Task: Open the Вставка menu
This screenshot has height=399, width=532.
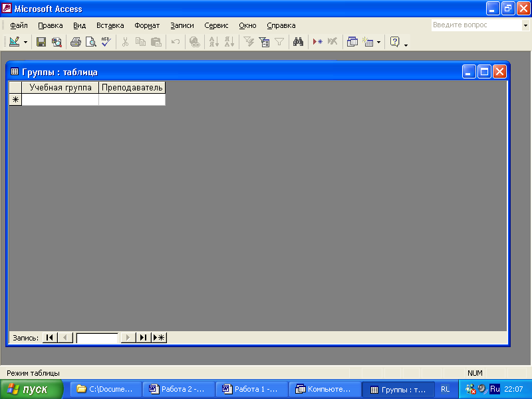Action: click(110, 25)
